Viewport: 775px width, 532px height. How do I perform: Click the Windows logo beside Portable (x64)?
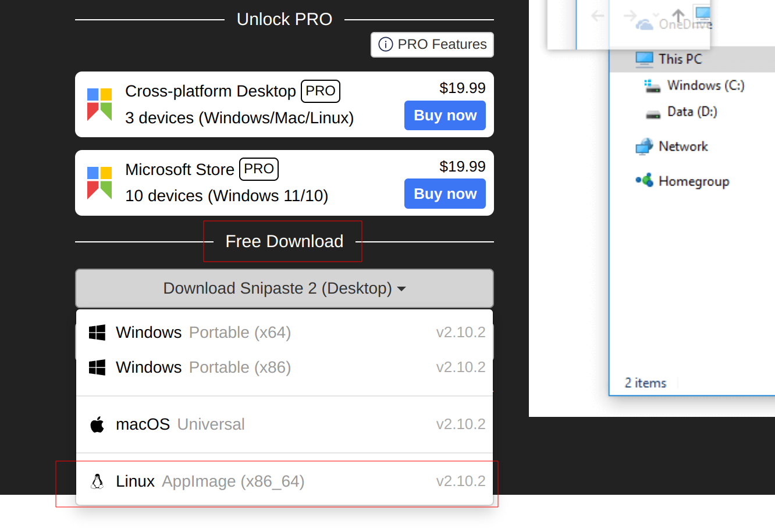click(97, 333)
